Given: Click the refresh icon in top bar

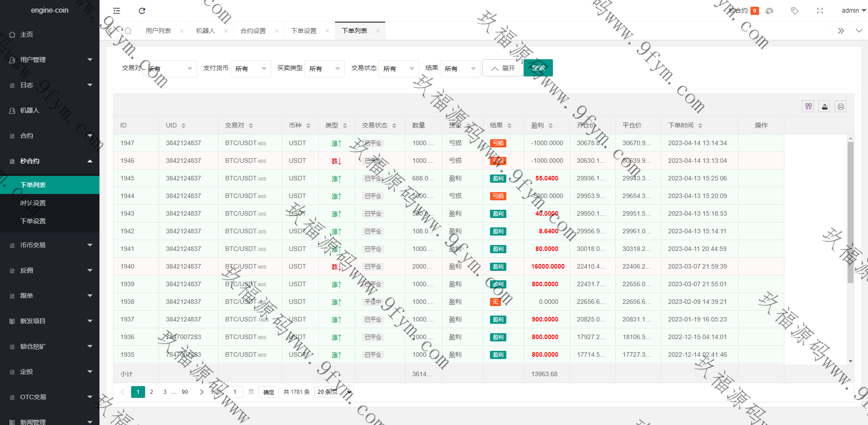Looking at the screenshot, I should [142, 11].
